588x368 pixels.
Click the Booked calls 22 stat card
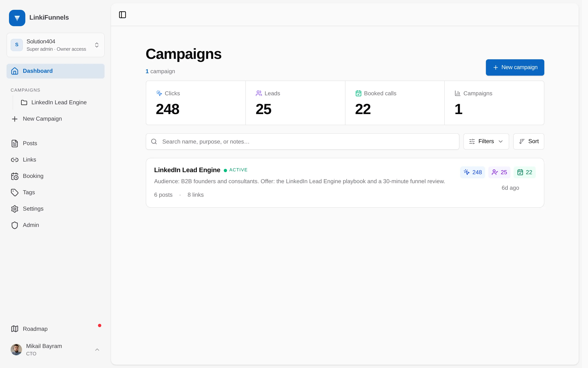tap(395, 103)
